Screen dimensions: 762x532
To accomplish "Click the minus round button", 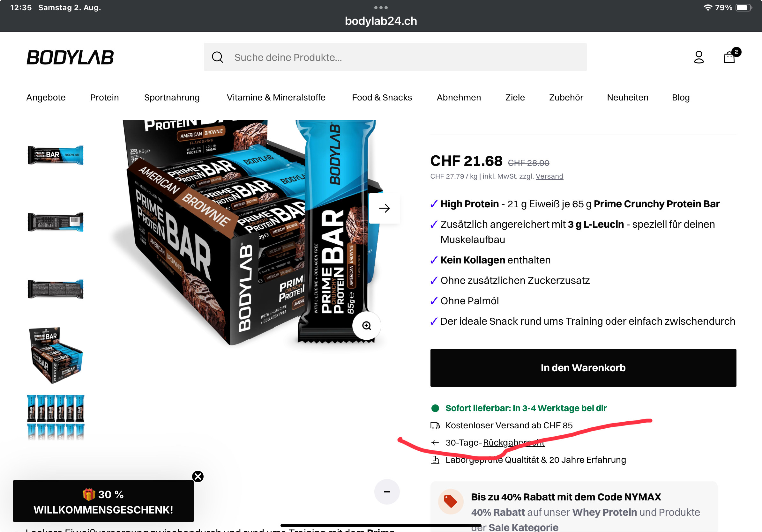I will pos(387,491).
